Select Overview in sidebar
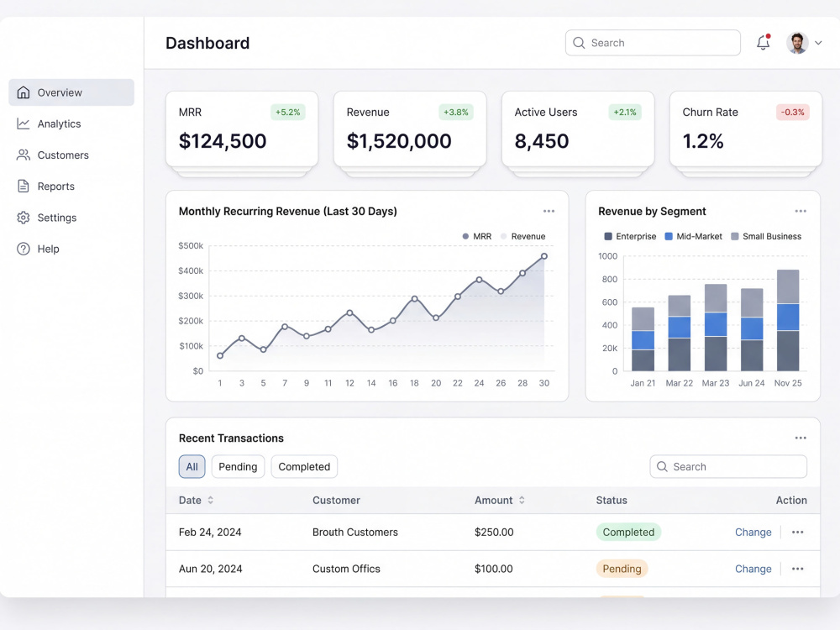Image resolution: width=840 pixels, height=630 pixels. click(x=71, y=92)
